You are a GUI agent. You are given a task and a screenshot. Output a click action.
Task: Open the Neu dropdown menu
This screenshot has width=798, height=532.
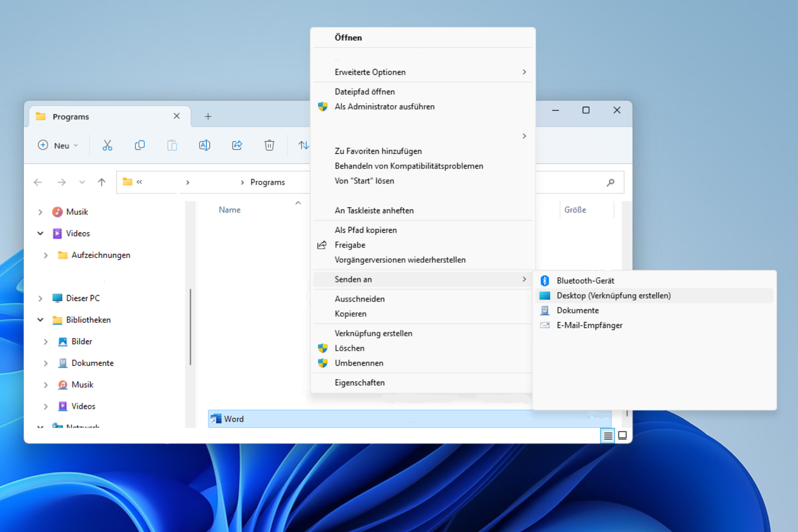[58, 145]
